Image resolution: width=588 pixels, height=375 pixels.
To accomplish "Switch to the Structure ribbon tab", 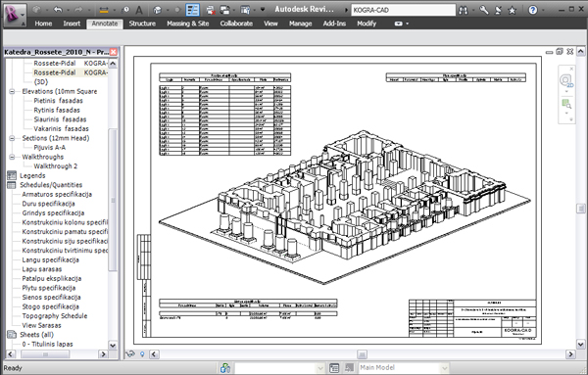I will pos(142,23).
